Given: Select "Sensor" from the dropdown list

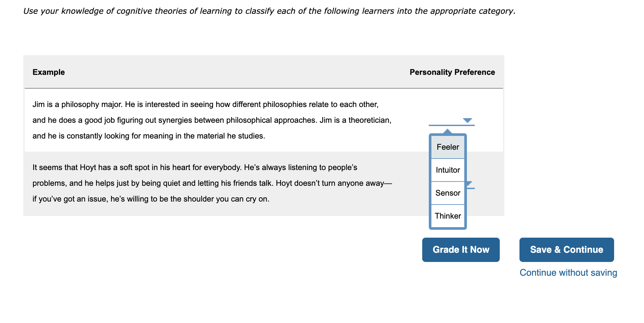Looking at the screenshot, I should [x=448, y=193].
